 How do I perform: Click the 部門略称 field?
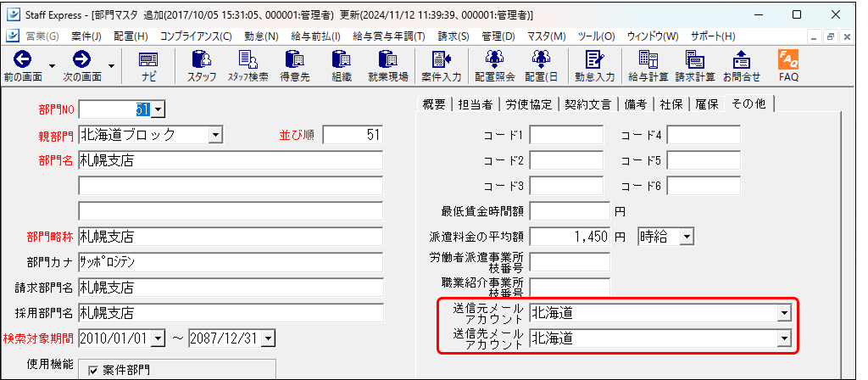(x=231, y=237)
